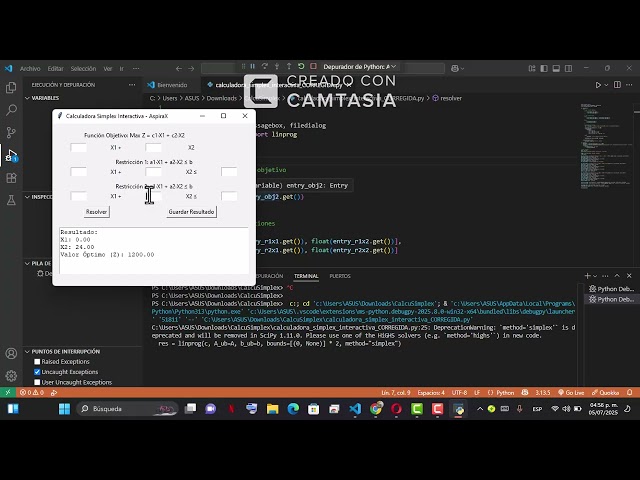Split the editor to the right

tap(617, 85)
